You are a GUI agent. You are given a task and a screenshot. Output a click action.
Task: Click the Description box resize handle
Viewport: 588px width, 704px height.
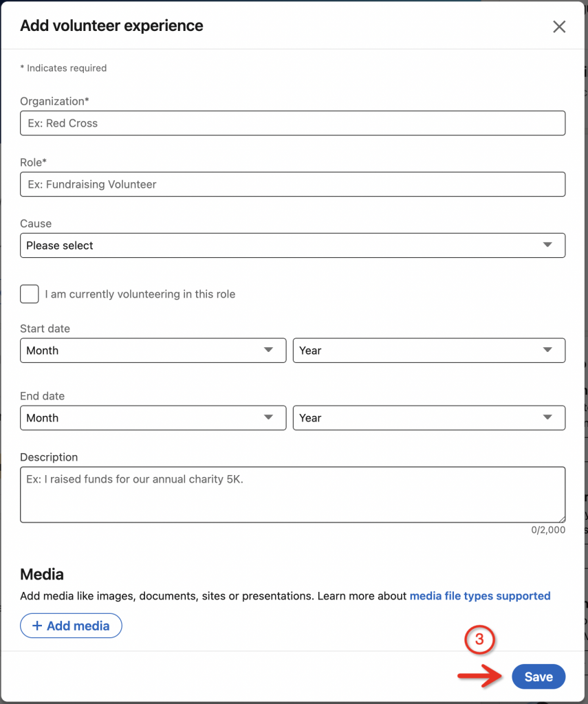click(561, 518)
